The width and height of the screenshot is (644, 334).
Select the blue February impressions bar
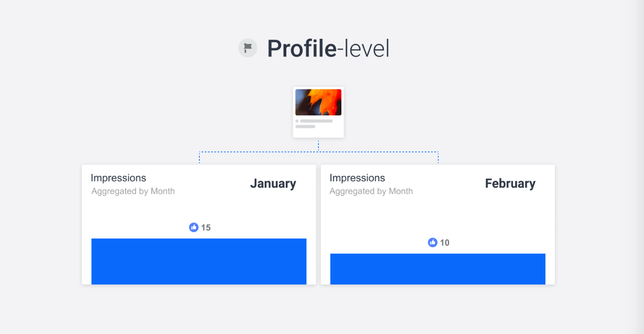(x=438, y=269)
